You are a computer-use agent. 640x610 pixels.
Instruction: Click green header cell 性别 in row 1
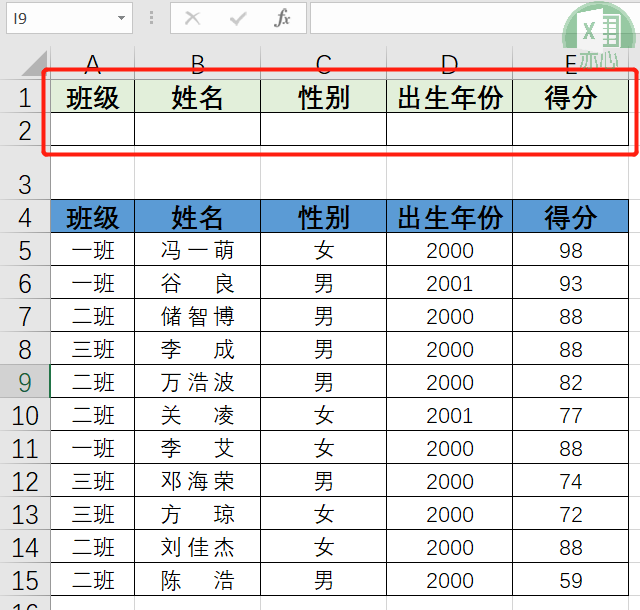[x=324, y=97]
